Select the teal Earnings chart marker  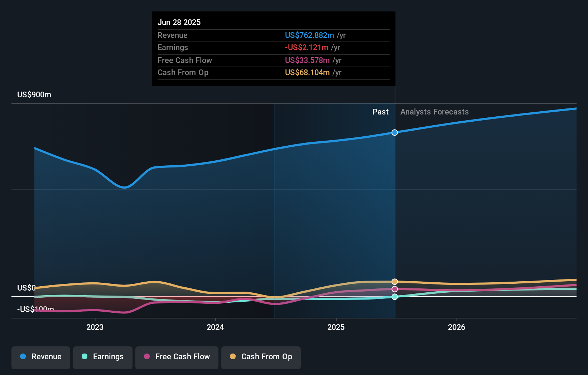coord(395,297)
